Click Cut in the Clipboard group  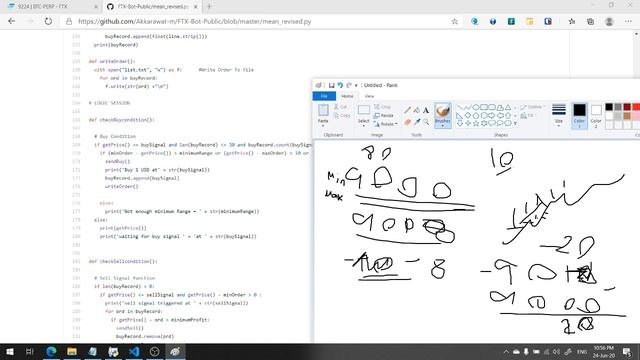(x=340, y=107)
